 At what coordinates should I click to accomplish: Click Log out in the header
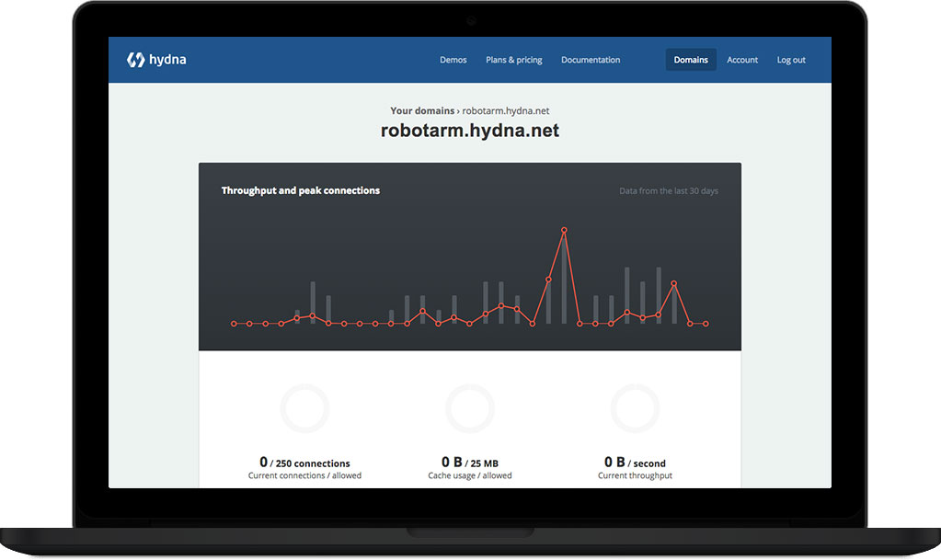791,60
